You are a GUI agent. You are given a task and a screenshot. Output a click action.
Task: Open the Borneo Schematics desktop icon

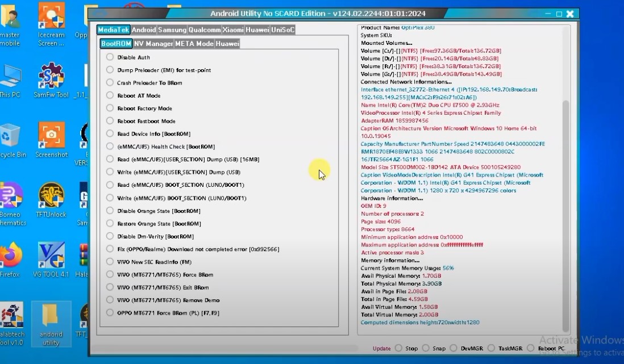click(x=12, y=204)
